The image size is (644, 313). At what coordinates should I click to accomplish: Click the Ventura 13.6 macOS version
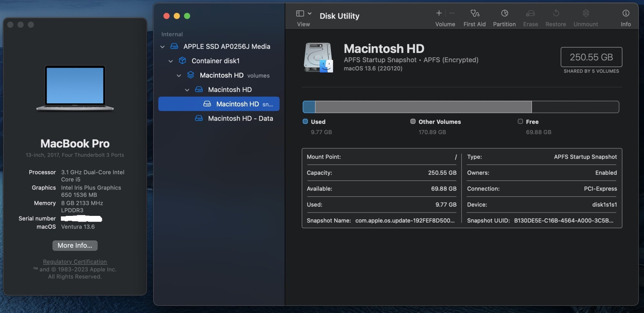78,227
